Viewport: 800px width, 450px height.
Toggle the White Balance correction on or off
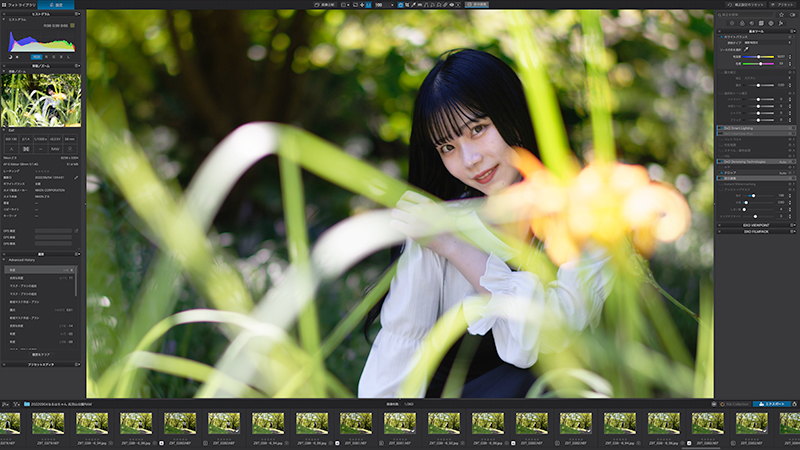click(x=721, y=37)
